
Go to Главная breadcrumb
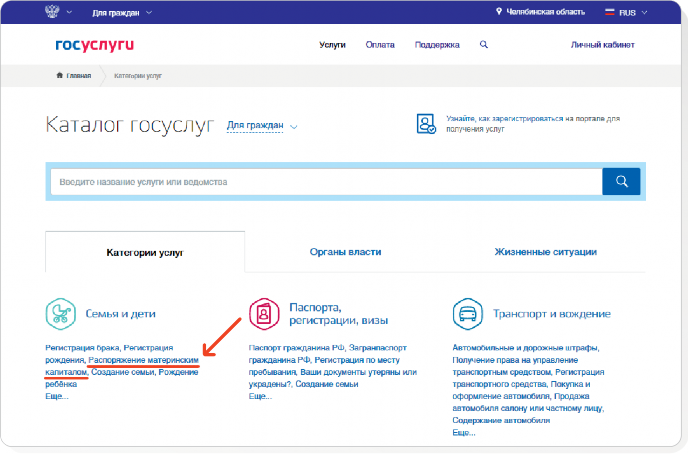[x=79, y=75]
